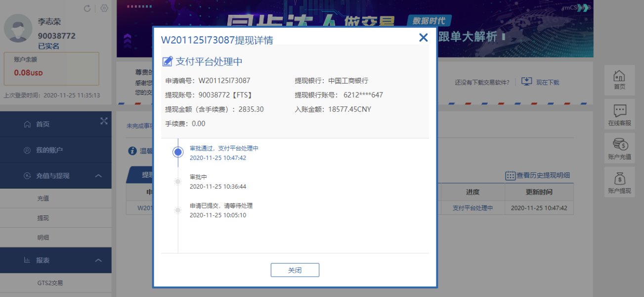Screen dimensions: 644x297
Task: Click the 审批中 timeline step marker
Action: (178, 182)
